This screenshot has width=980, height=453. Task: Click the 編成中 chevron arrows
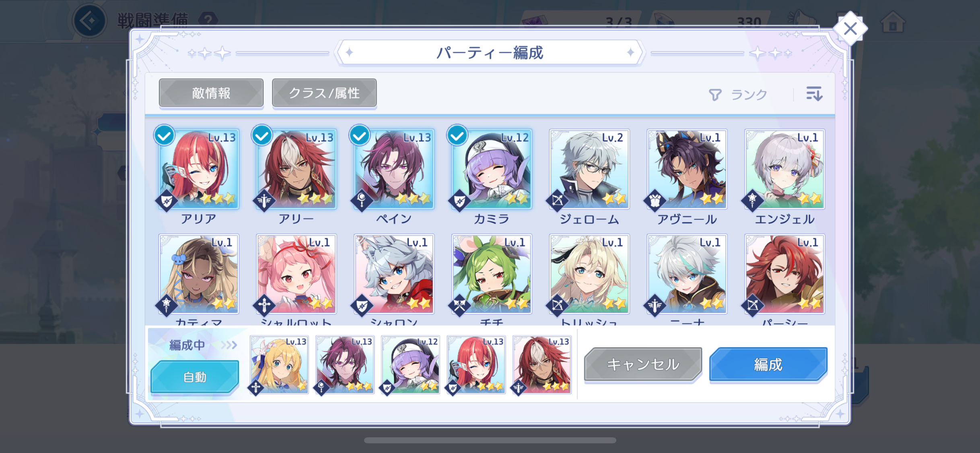point(229,345)
